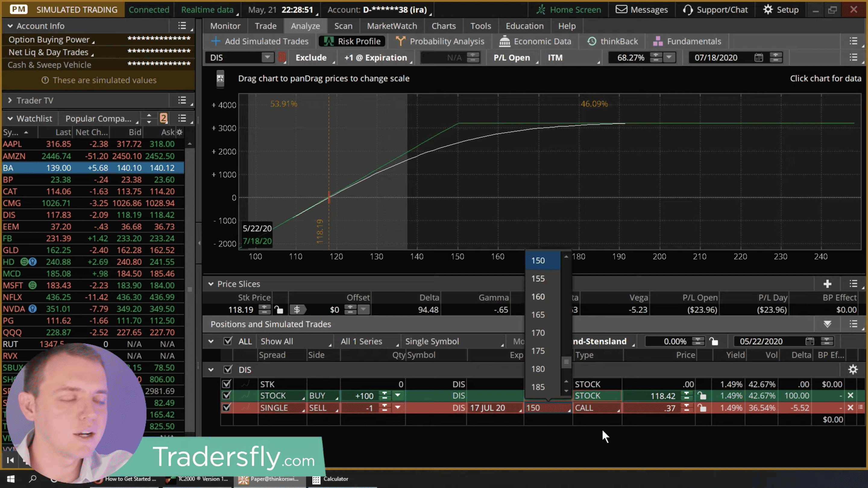Switch to the Trade tab
This screenshot has height=488, width=868.
266,26
